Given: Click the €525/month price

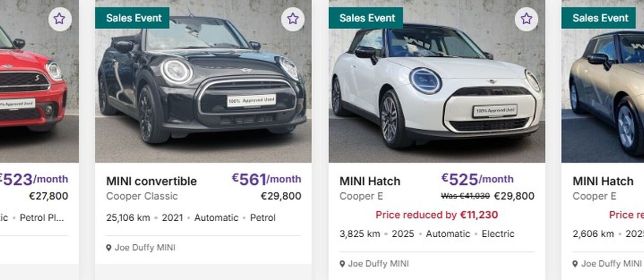Looking at the screenshot, I should [477, 179].
